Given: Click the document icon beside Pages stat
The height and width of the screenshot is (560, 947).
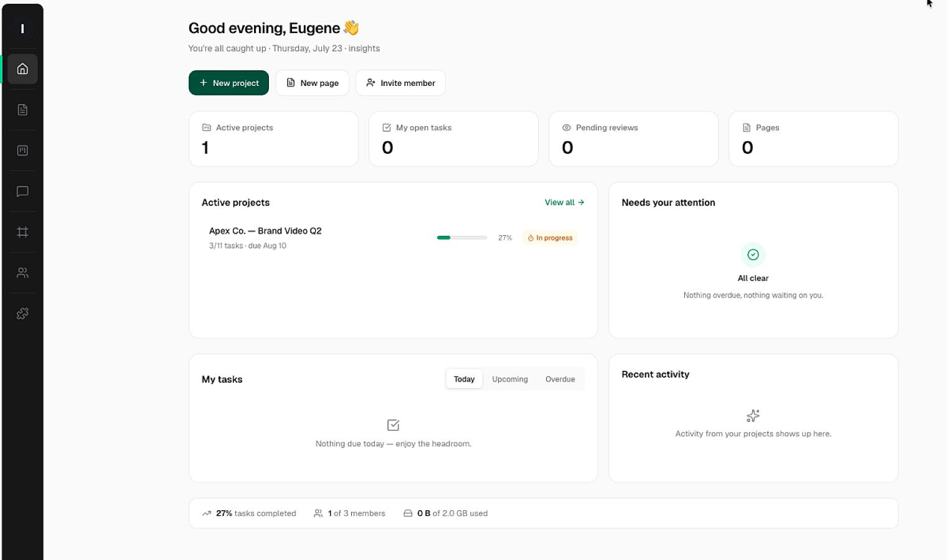Looking at the screenshot, I should (747, 128).
